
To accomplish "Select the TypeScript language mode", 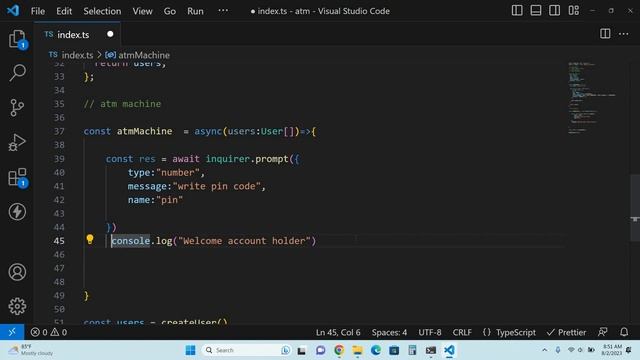I will (516, 332).
